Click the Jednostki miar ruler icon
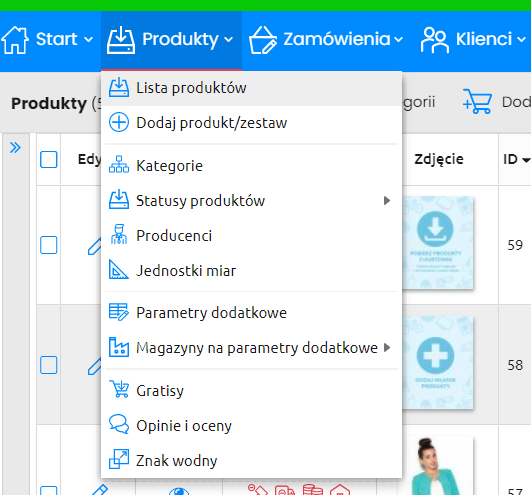 click(119, 270)
